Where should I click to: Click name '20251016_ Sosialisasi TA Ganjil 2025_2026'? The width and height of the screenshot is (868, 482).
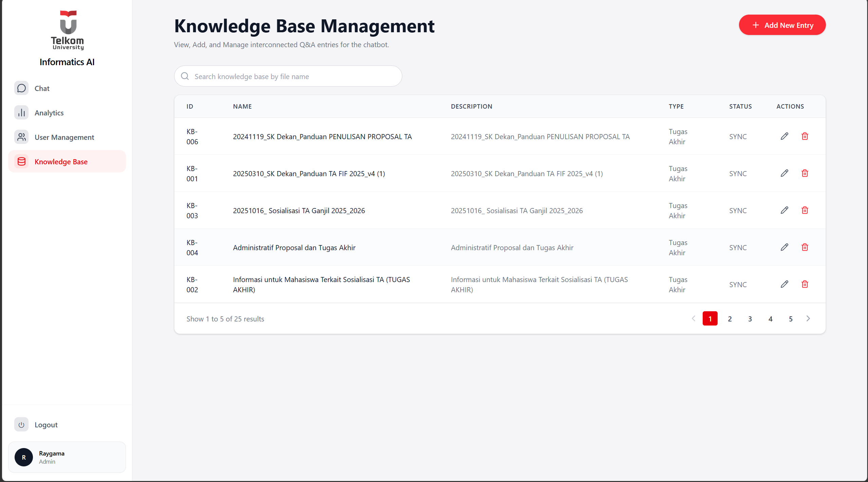(x=299, y=211)
